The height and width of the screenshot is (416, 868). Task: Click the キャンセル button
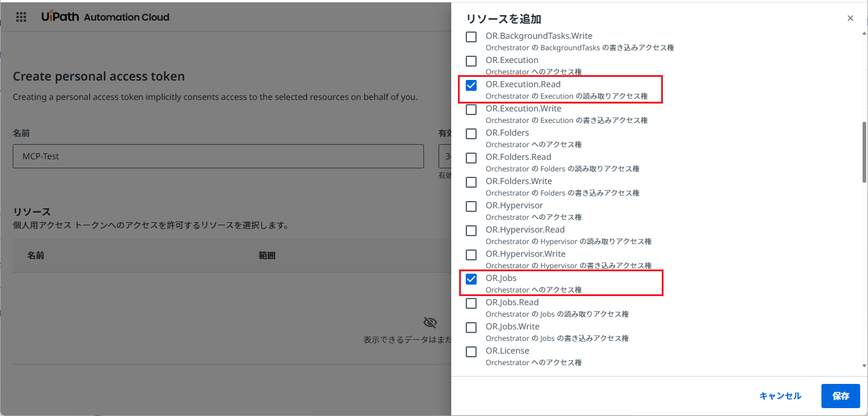pyautogui.click(x=780, y=396)
